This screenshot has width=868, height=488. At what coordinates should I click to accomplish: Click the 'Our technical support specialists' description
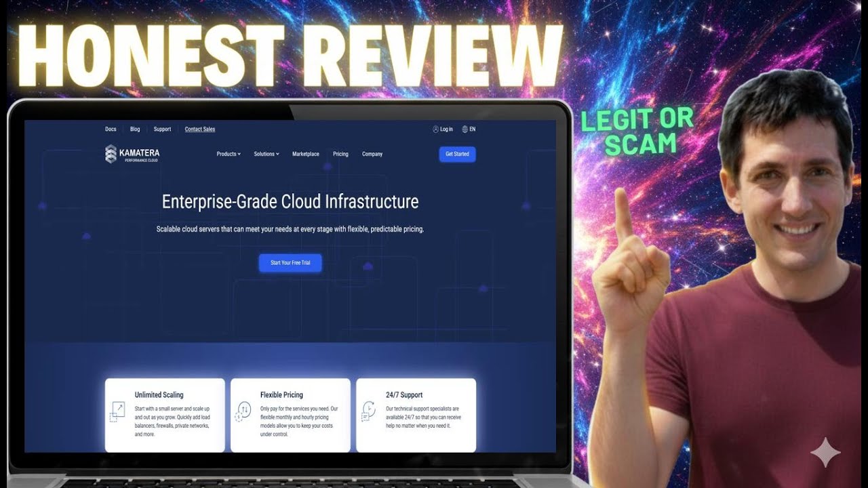(424, 417)
